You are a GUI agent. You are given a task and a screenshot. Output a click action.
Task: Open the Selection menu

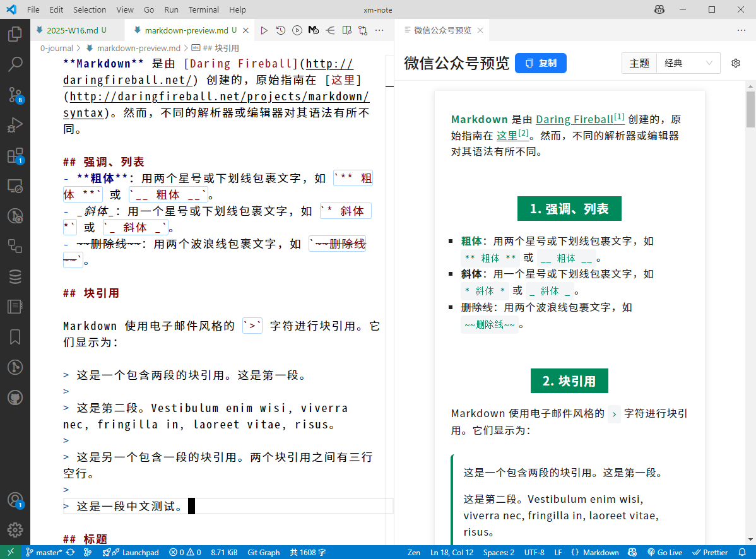click(x=90, y=9)
